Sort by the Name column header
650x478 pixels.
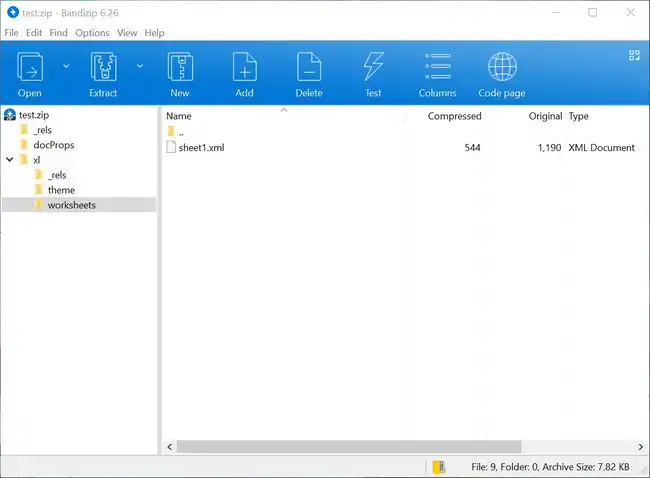179,116
